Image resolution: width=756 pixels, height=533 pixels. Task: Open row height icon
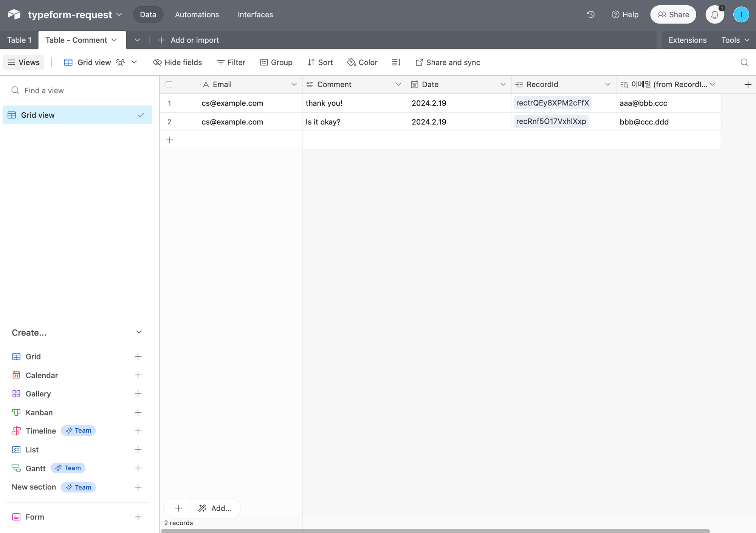pos(396,62)
